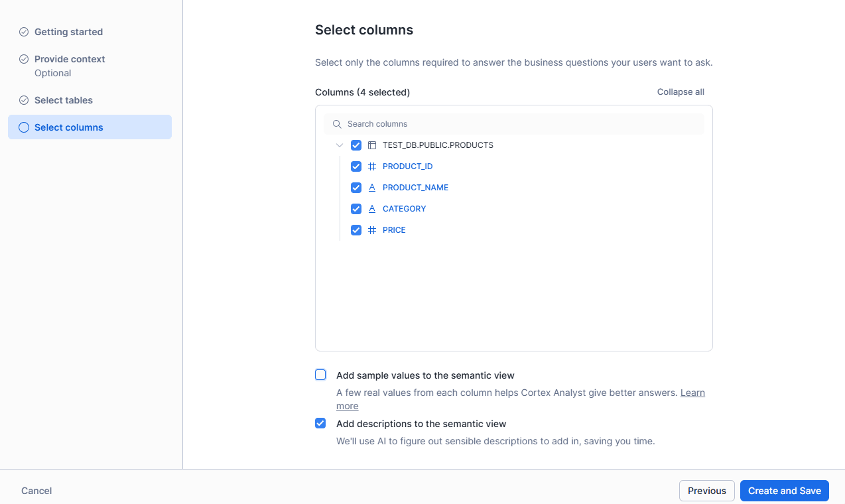This screenshot has height=504, width=845.
Task: Click into the Search columns field
Action: click(x=517, y=124)
